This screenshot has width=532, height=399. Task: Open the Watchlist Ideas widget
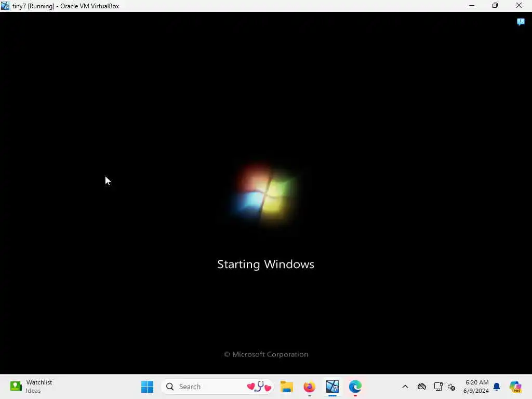31,387
